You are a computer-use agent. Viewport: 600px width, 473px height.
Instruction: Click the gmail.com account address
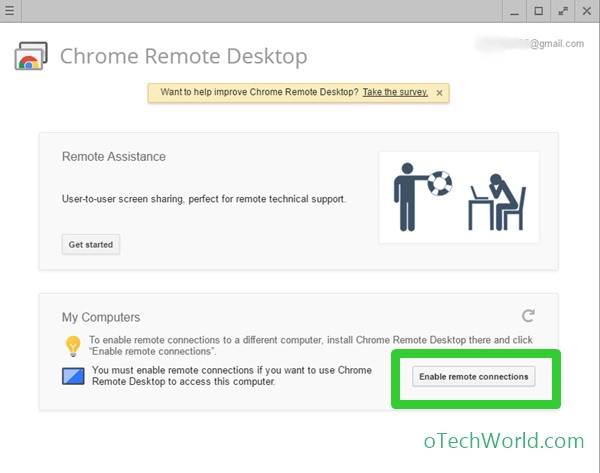click(x=530, y=44)
